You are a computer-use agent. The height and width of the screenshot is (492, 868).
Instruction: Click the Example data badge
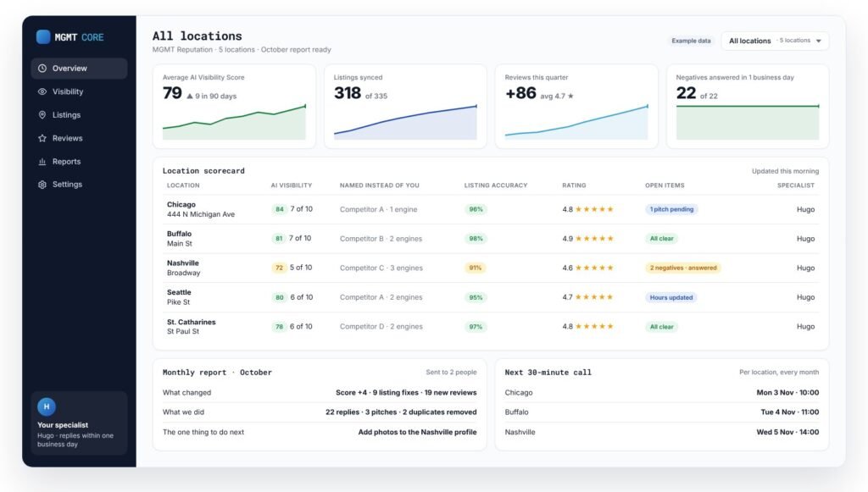(x=691, y=41)
